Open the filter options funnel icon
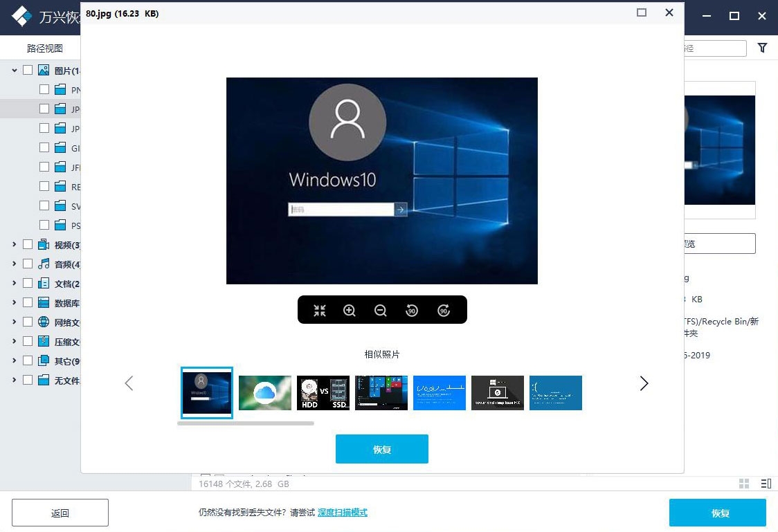Viewport: 778px width, 532px height. tap(762, 48)
